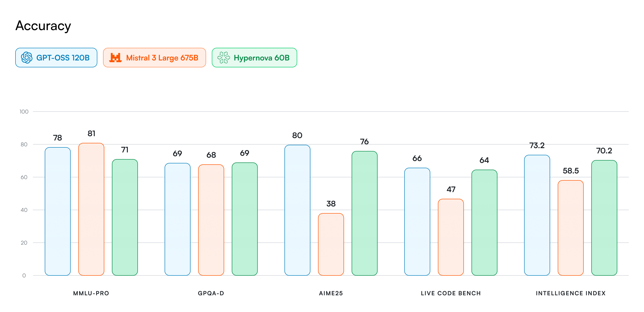
Task: Select the AIME25 category label
Action: [331, 293]
